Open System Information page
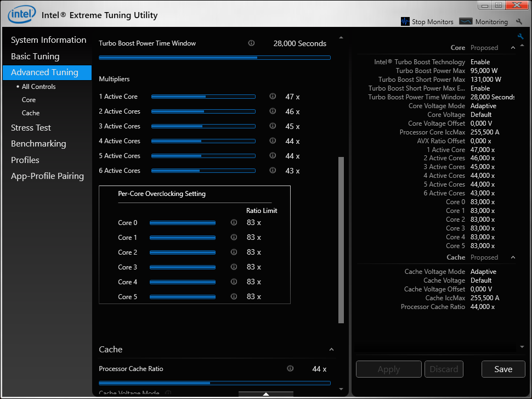Screen dimensions: 532x399 pyautogui.click(x=48, y=40)
